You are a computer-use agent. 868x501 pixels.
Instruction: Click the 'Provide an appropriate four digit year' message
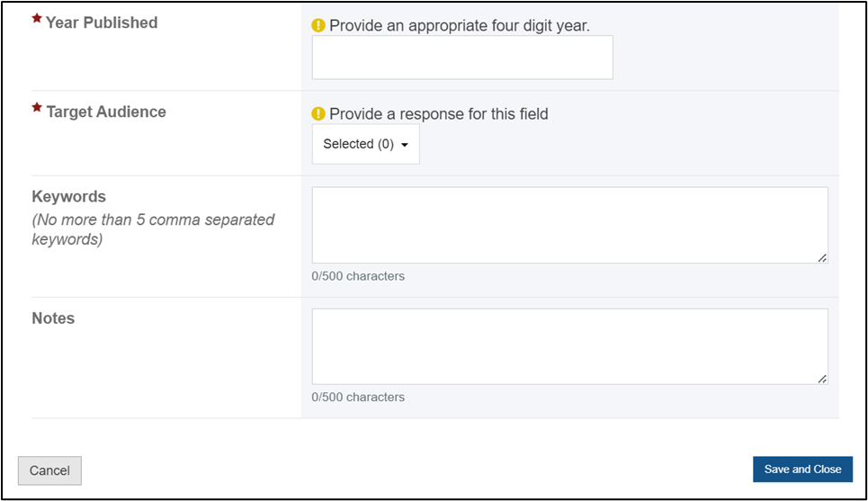pyautogui.click(x=460, y=25)
